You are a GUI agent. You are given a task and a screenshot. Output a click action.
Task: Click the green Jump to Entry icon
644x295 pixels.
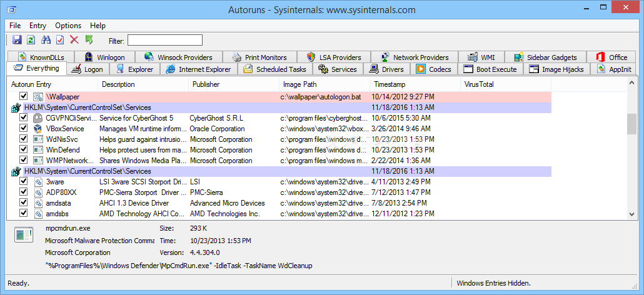89,40
